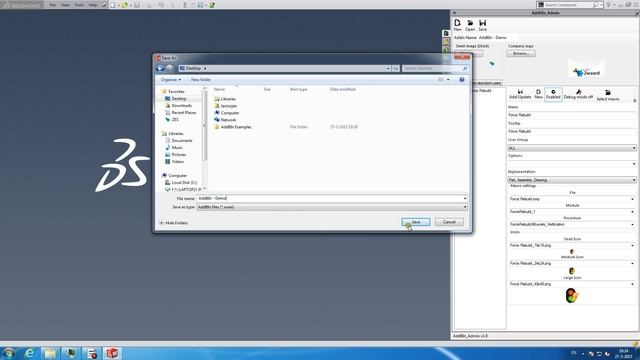Click the large traffic light icon preview
The image size is (640, 360).
tap(572, 296)
